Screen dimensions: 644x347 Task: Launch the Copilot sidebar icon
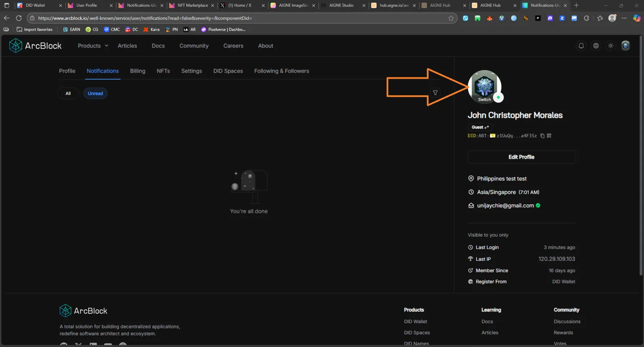point(637,18)
